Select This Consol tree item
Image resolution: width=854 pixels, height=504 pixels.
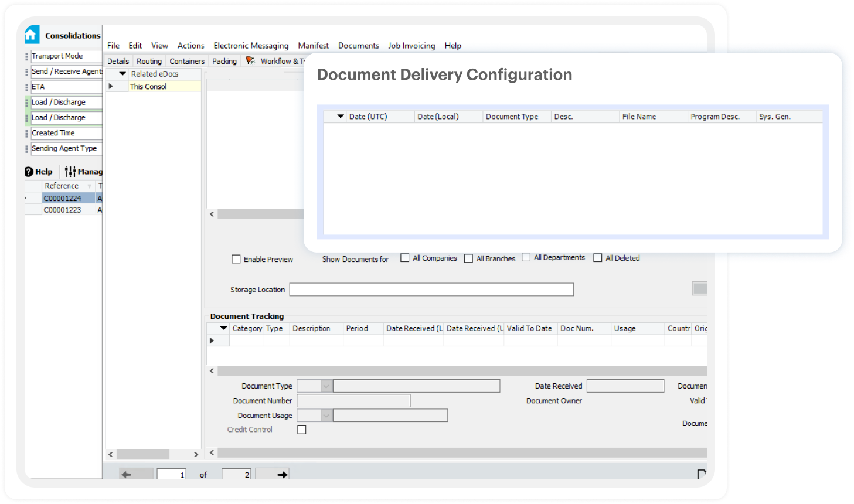(148, 87)
